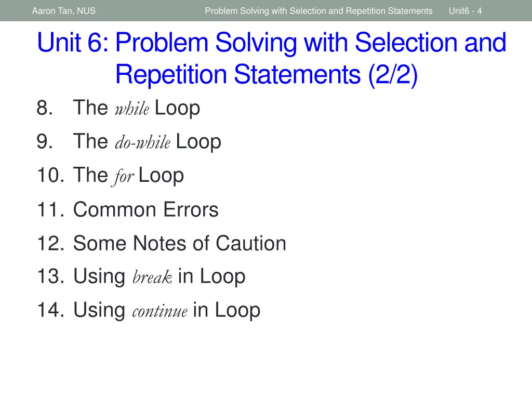The width and height of the screenshot is (532, 399).
Task: Click the italic word 'while' in item 8
Action: [x=131, y=109]
